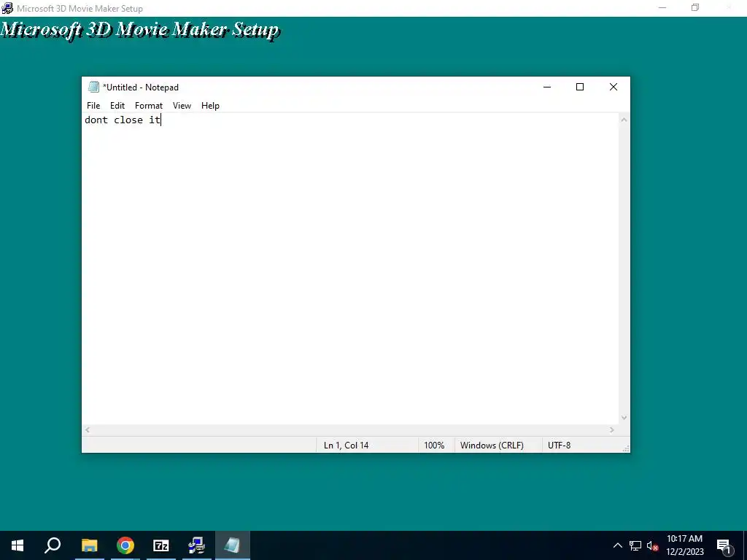Click the Notepad window resize grip
The height and width of the screenshot is (560, 747).
(626, 448)
